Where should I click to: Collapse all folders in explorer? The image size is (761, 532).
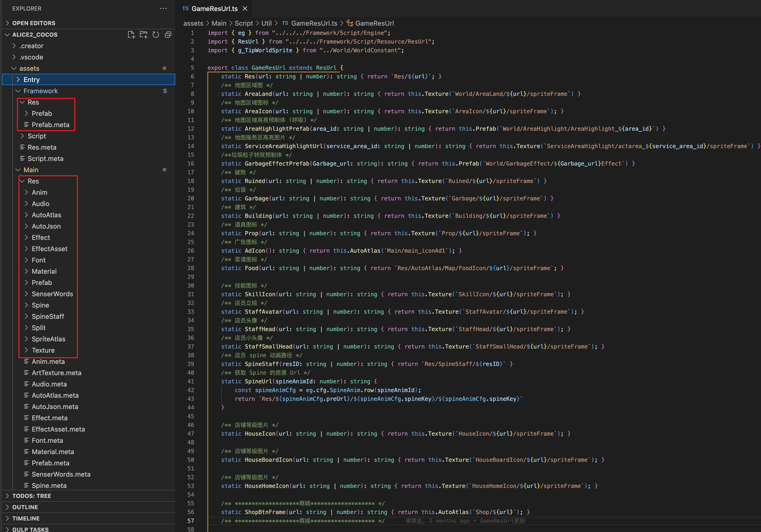[x=168, y=35]
